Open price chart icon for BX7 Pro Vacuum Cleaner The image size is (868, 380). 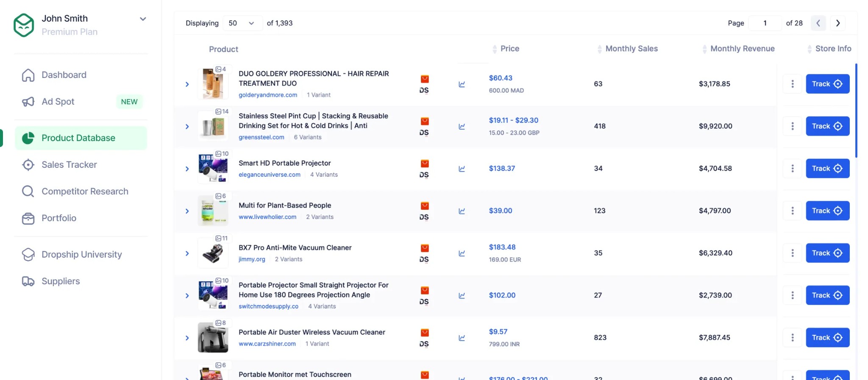(462, 253)
